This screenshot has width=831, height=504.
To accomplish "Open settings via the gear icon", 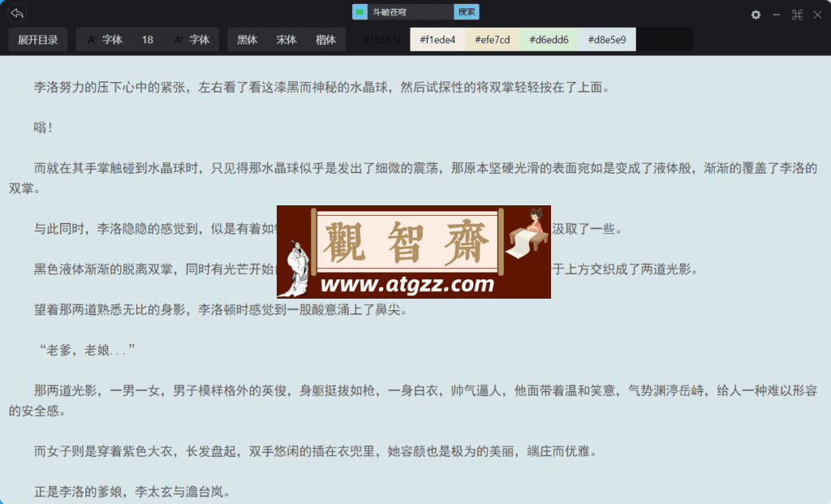I will click(756, 15).
